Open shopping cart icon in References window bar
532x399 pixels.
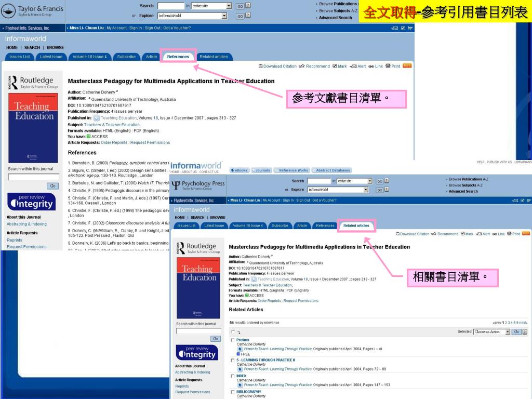pos(410,28)
